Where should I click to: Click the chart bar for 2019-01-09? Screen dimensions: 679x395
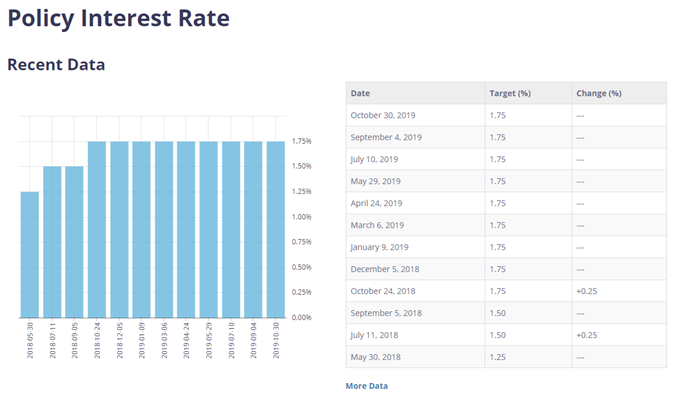point(142,230)
